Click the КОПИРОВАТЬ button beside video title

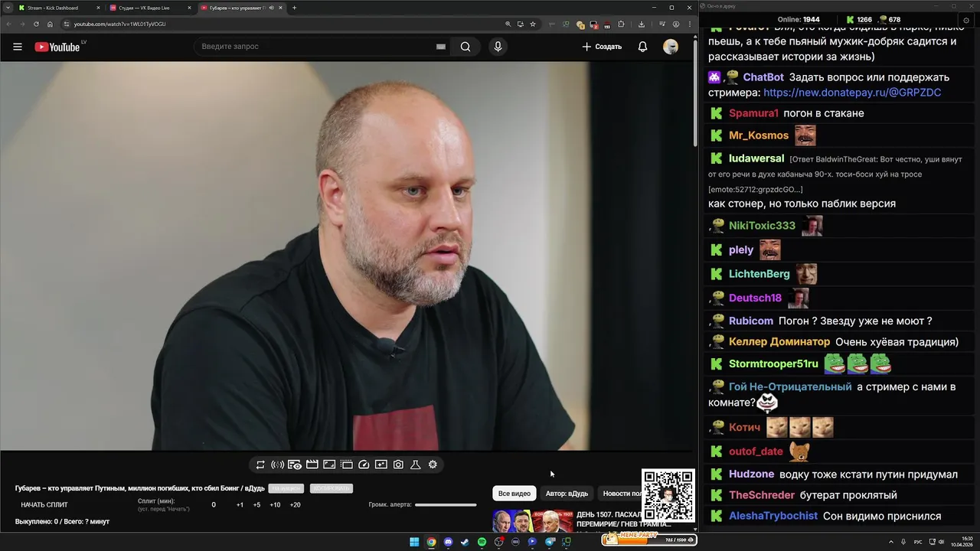[331, 488]
